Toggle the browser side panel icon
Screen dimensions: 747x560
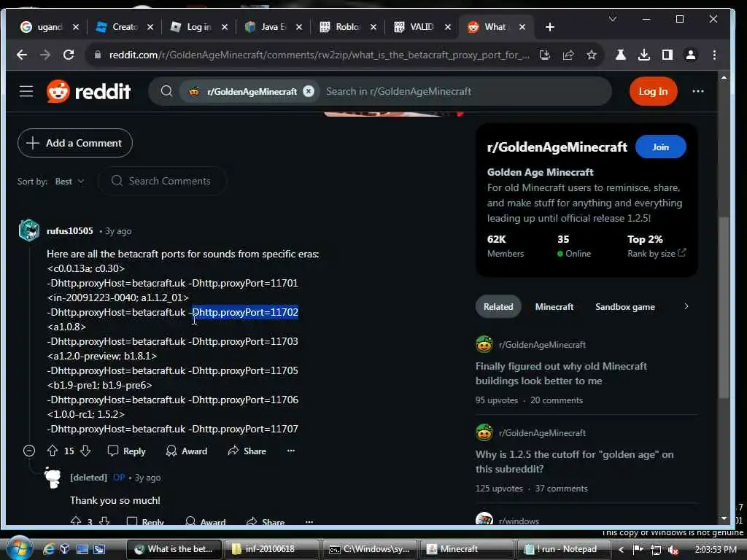tap(667, 55)
